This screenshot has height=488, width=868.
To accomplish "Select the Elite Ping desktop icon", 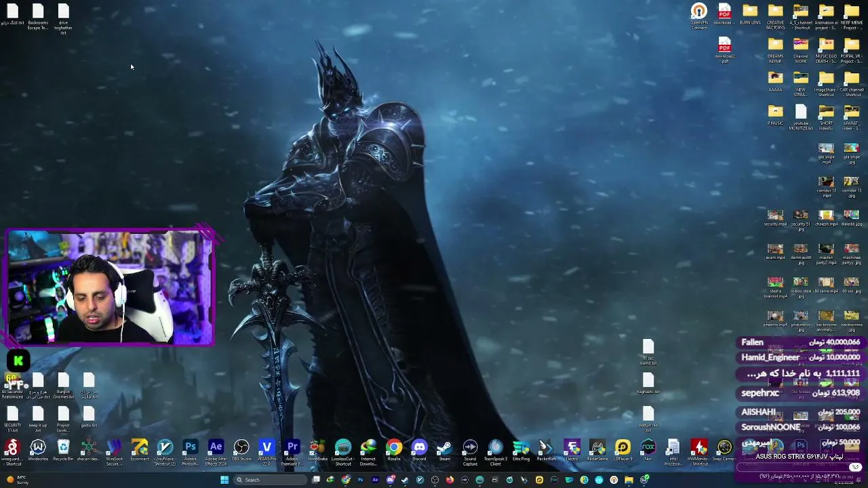I will (x=521, y=451).
